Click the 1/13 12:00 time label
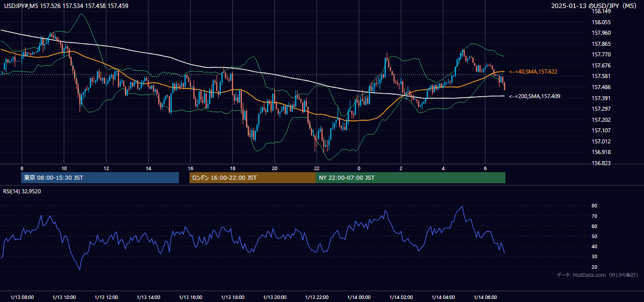The height and width of the screenshot is (302, 644). (106, 297)
